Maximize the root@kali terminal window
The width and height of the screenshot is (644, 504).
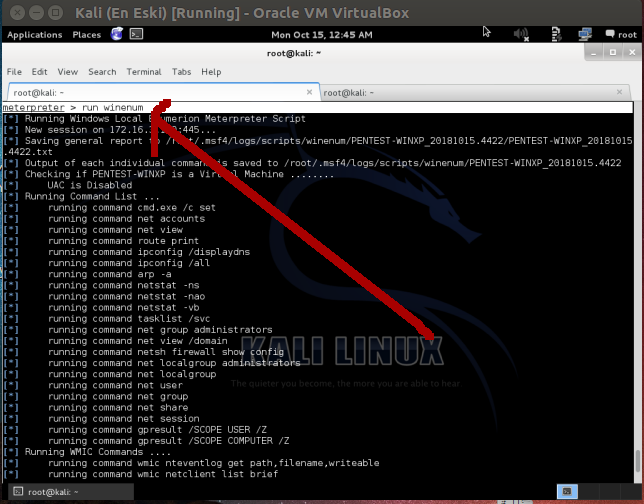coord(613,53)
